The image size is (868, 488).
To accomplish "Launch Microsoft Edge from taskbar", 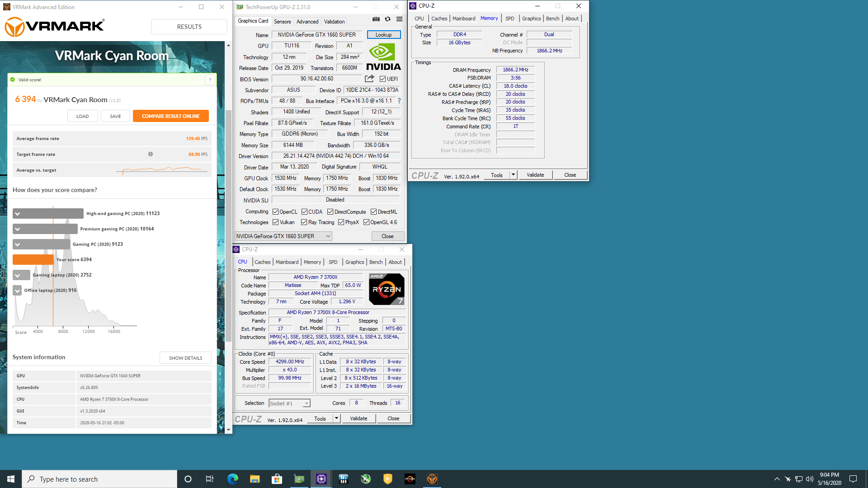I will (x=232, y=479).
